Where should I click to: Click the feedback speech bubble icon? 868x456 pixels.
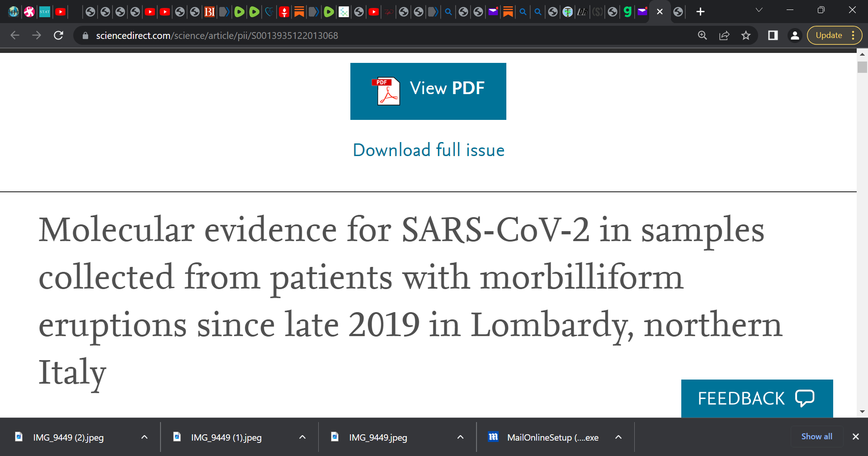click(x=805, y=399)
